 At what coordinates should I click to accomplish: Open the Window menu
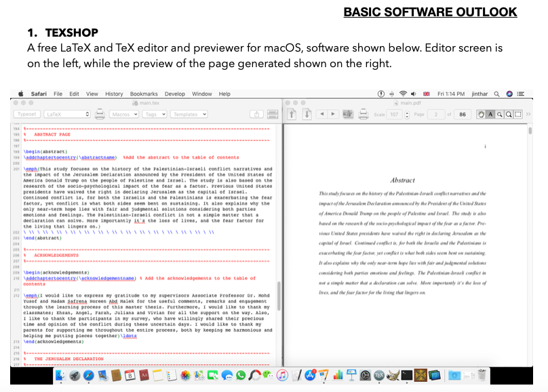click(201, 94)
